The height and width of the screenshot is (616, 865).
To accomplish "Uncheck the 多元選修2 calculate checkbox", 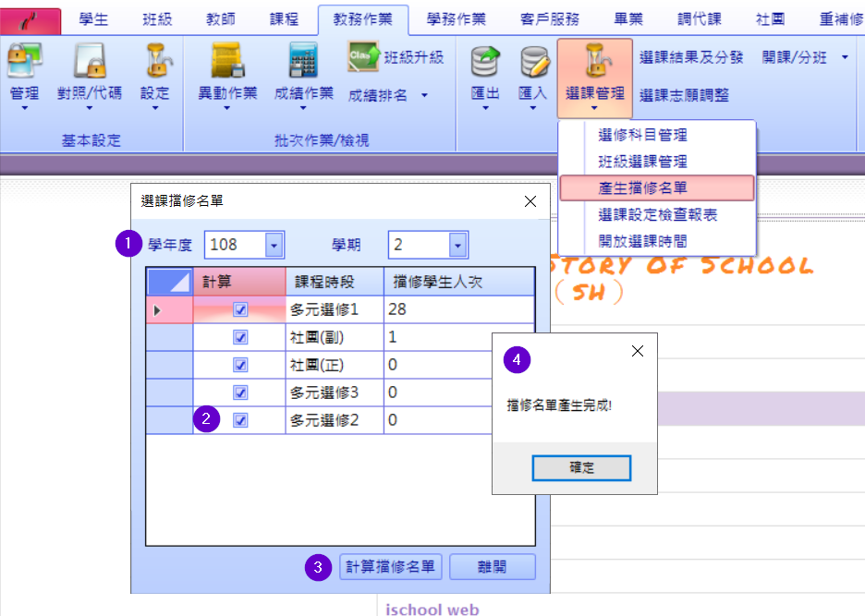I will 240,420.
